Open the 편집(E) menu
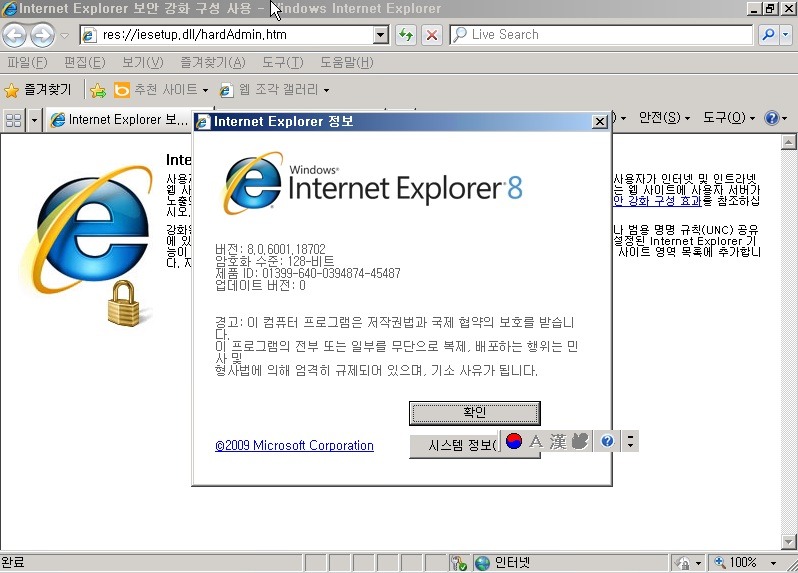 84,63
